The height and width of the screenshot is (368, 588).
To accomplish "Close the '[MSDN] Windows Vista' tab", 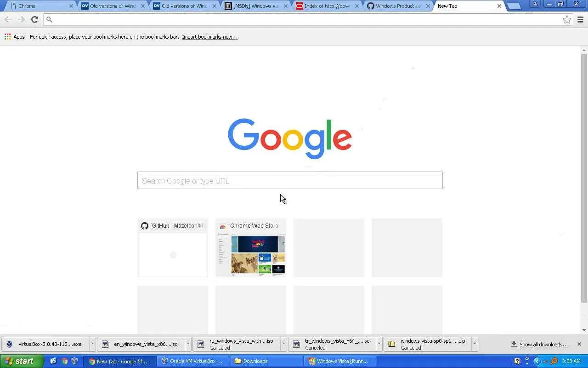I will click(x=286, y=6).
